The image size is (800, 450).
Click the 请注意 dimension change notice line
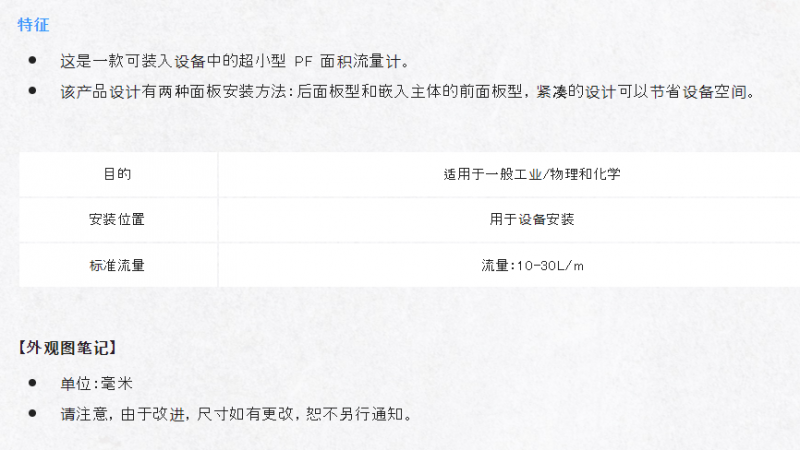(236, 414)
